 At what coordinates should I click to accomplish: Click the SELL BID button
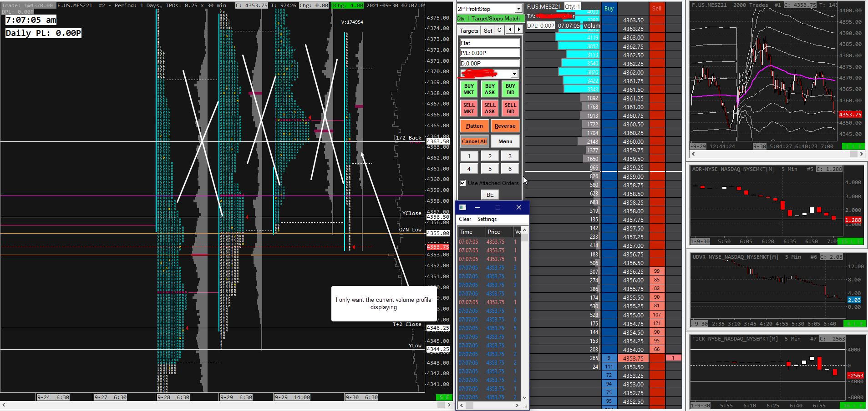click(510, 108)
